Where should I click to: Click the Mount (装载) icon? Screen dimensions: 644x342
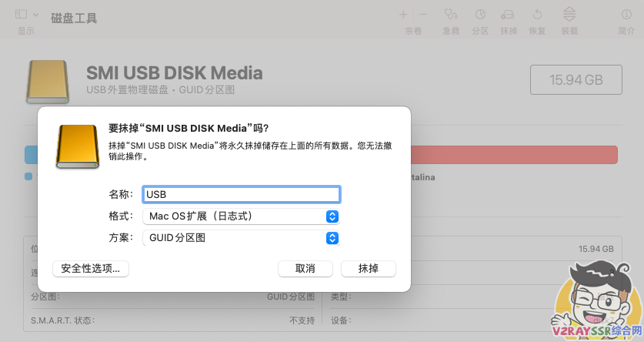coord(569,14)
